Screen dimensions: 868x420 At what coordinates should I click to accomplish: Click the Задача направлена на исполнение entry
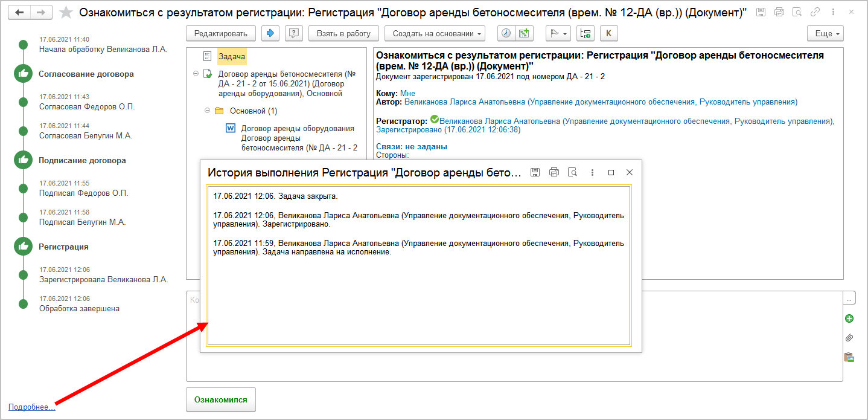(x=418, y=248)
